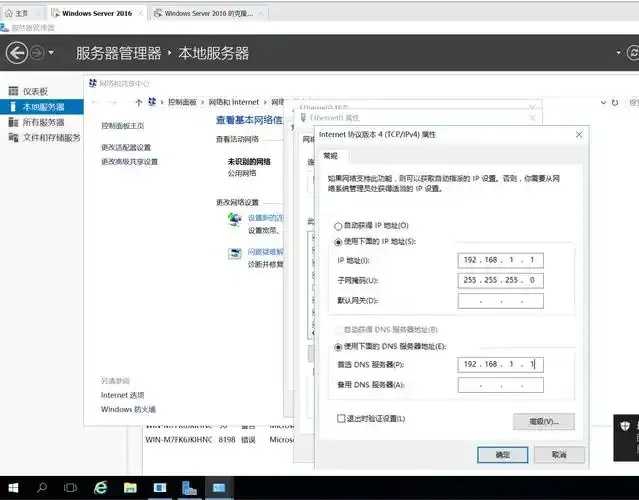The image size is (639, 500).
Task: Open 控制面板主页 link
Action: 123,126
